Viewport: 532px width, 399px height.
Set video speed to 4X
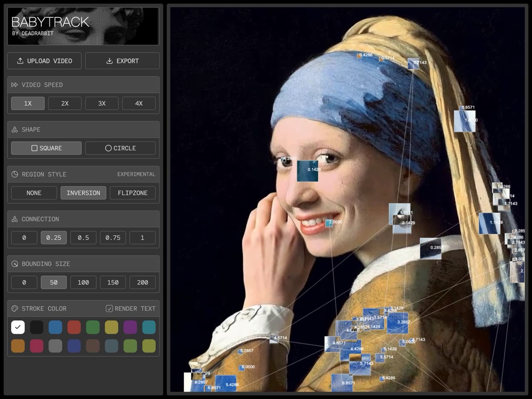pos(139,103)
